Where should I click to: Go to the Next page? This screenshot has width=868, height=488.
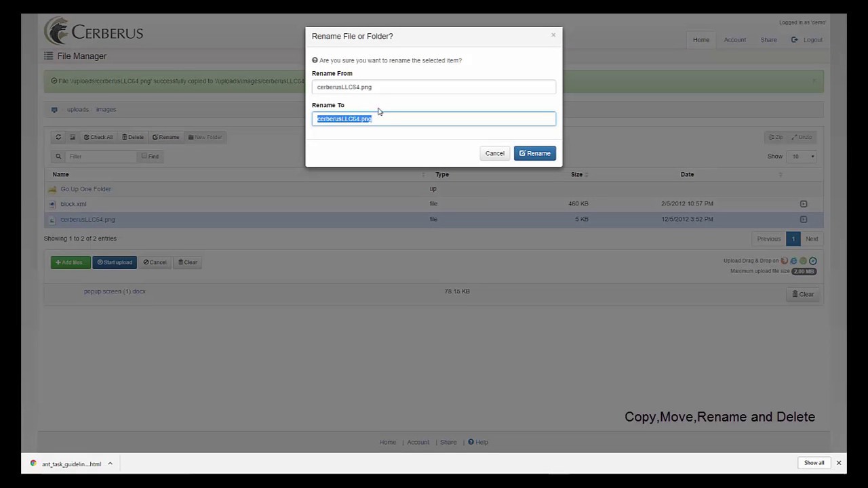[812, 239]
